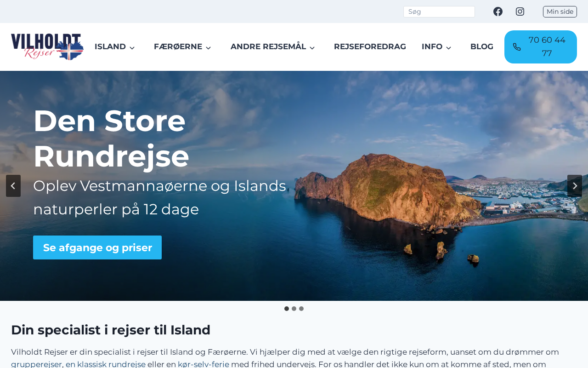Click the phone icon beside 70 60 44 77

(517, 47)
